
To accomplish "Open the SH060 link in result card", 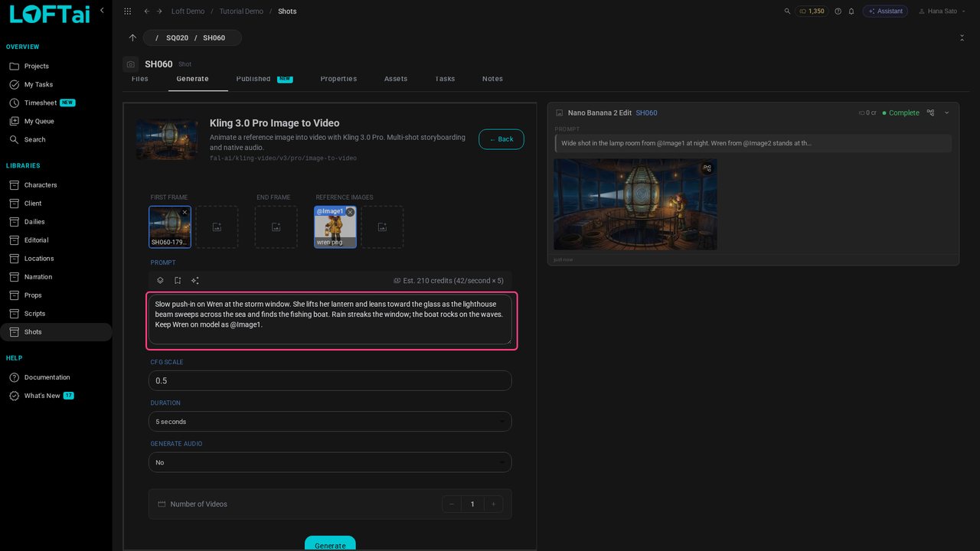I will tap(646, 112).
